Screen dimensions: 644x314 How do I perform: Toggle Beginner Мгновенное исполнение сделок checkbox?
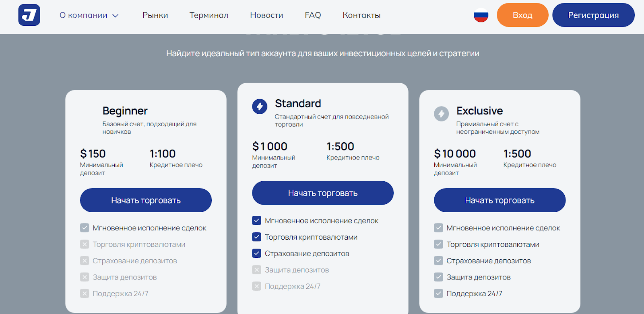tap(85, 228)
